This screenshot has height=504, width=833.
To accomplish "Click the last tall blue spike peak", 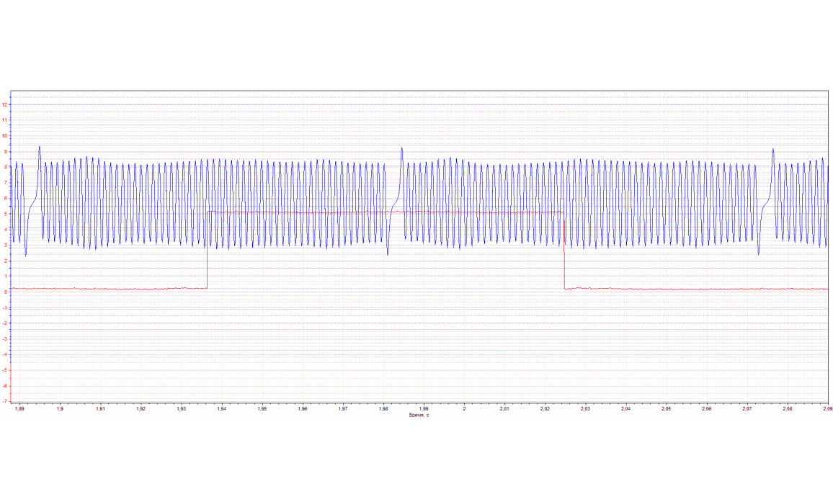I will coord(772,149).
